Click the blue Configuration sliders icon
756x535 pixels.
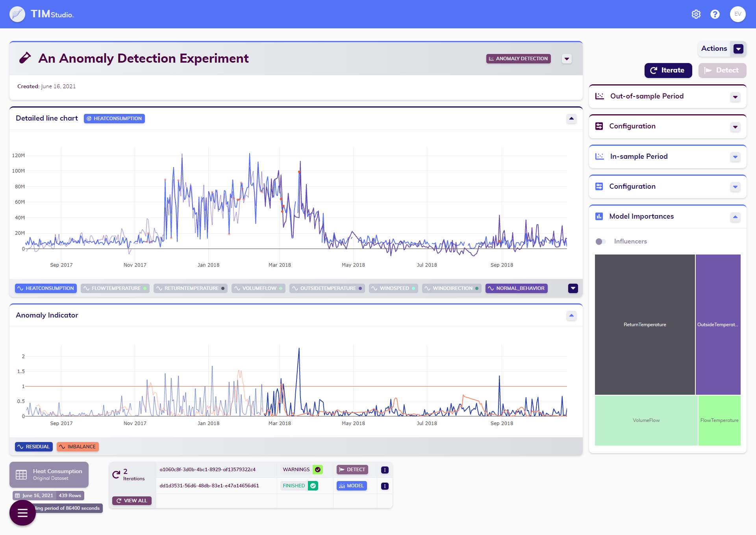tap(599, 186)
